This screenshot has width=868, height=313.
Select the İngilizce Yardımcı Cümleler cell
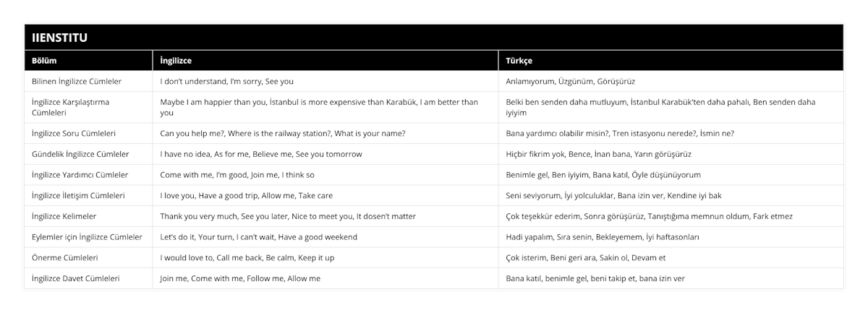(80, 175)
